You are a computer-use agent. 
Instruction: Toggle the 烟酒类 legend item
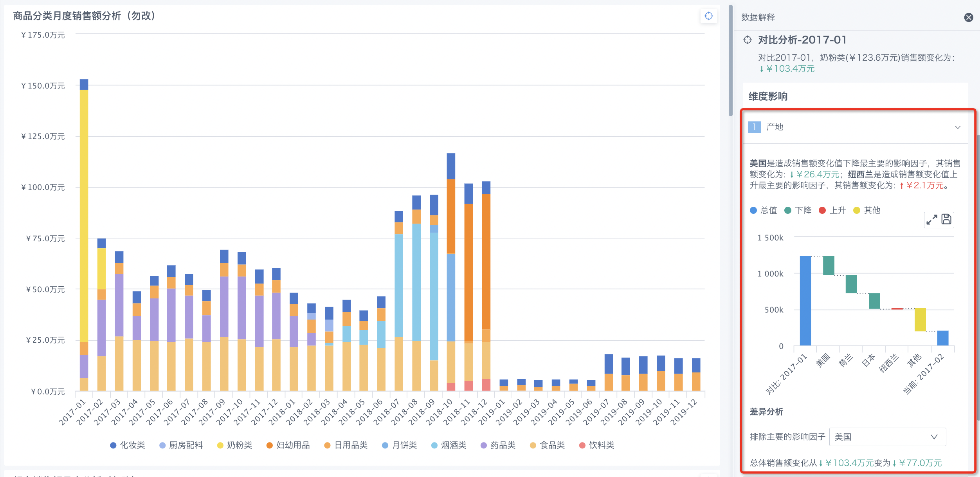449,445
